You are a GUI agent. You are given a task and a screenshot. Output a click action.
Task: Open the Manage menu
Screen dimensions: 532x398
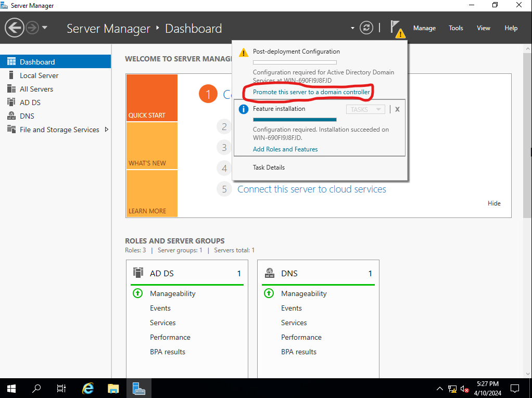tap(424, 28)
